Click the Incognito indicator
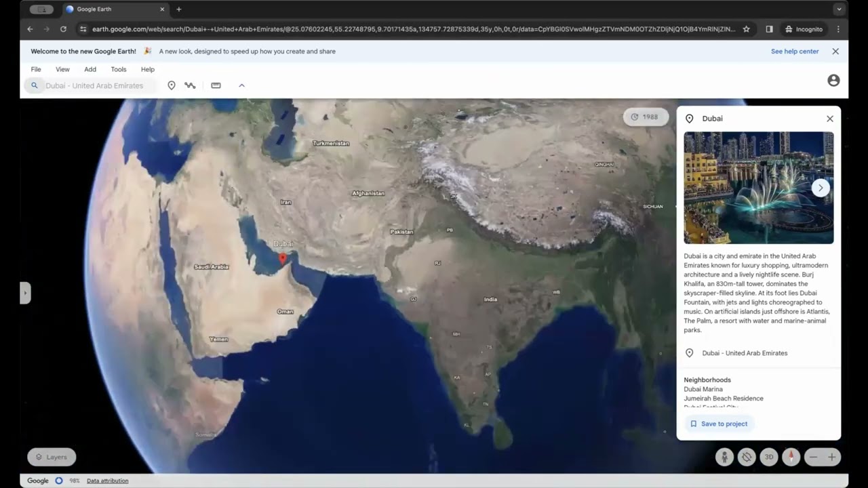The image size is (868, 488). point(804,29)
